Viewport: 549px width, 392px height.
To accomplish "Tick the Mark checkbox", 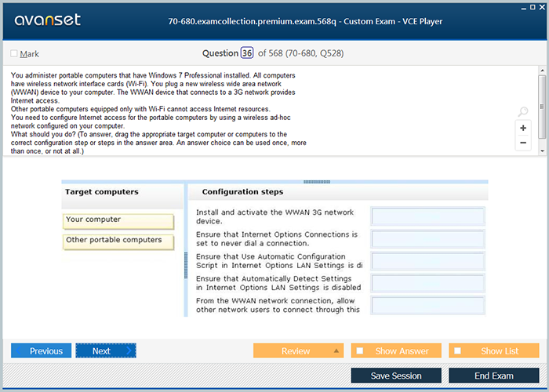I will point(14,53).
